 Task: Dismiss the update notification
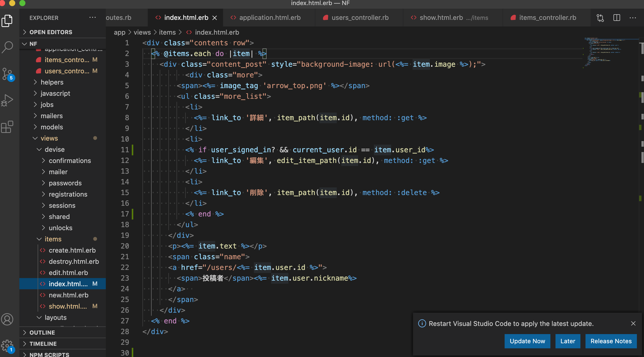(633, 323)
